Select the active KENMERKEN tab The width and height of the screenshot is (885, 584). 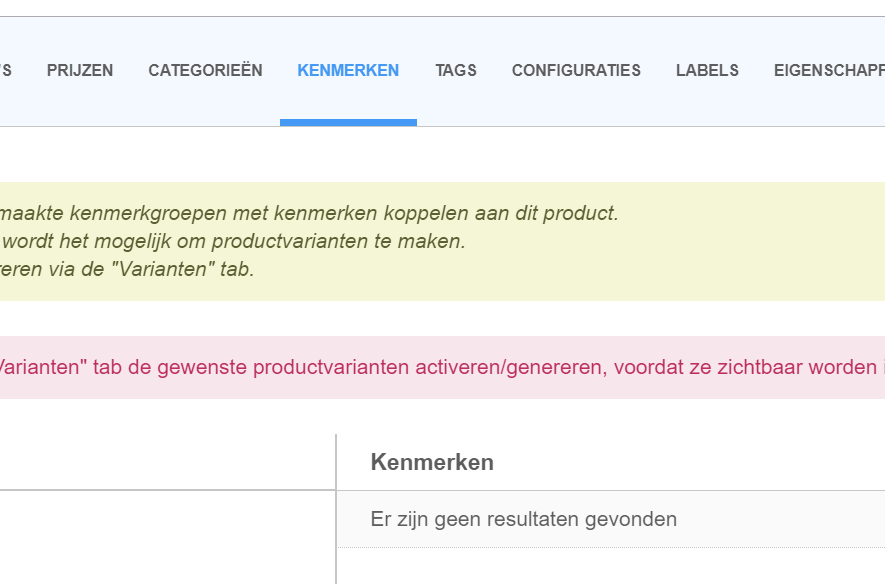348,70
